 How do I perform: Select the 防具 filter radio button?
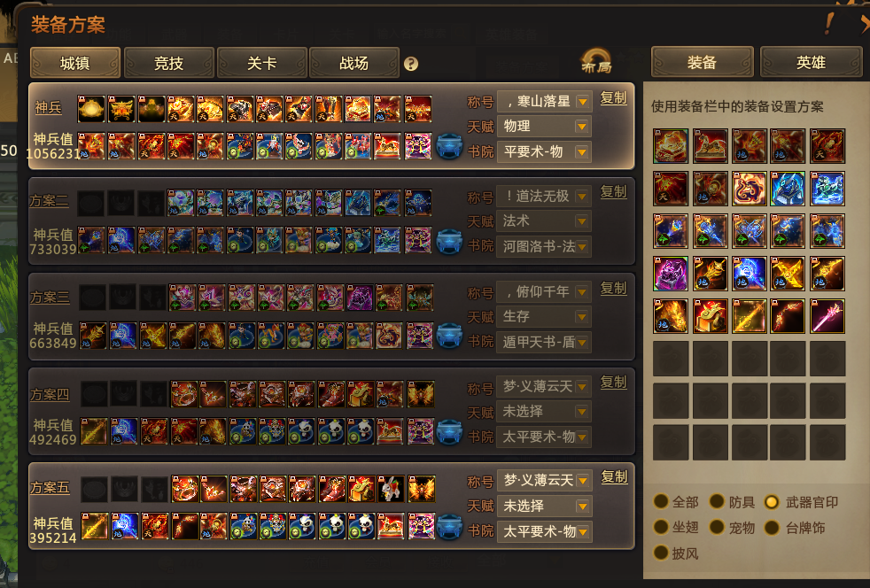pos(717,501)
